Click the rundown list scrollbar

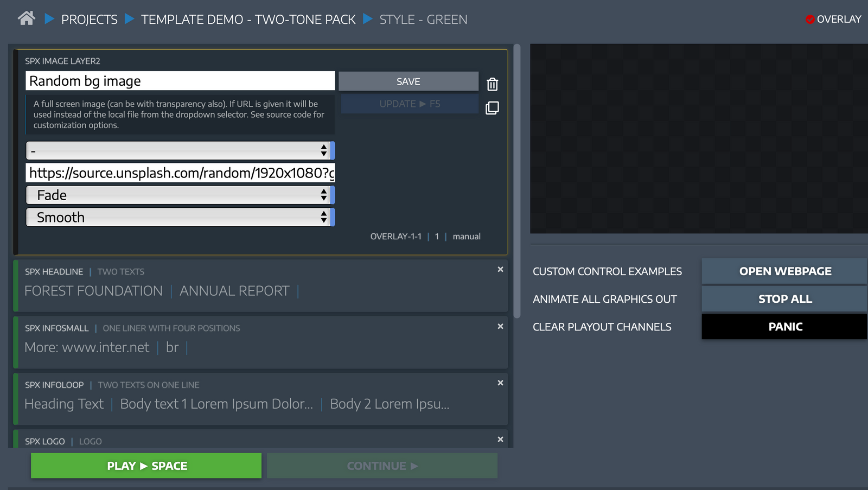pyautogui.click(x=517, y=181)
